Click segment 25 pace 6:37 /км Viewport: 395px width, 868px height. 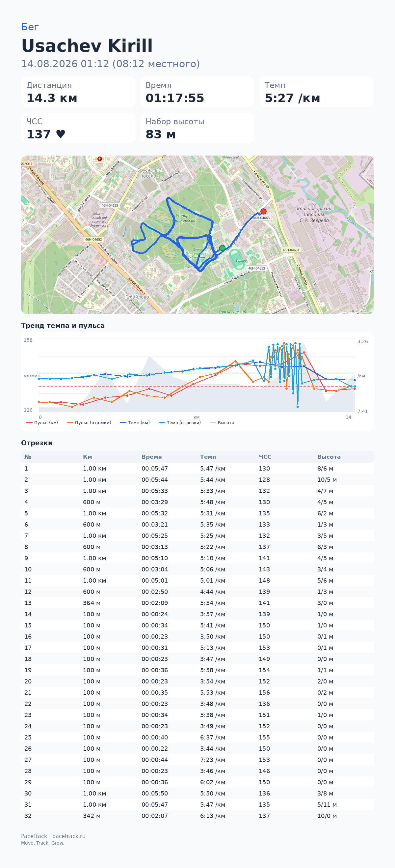click(x=213, y=737)
